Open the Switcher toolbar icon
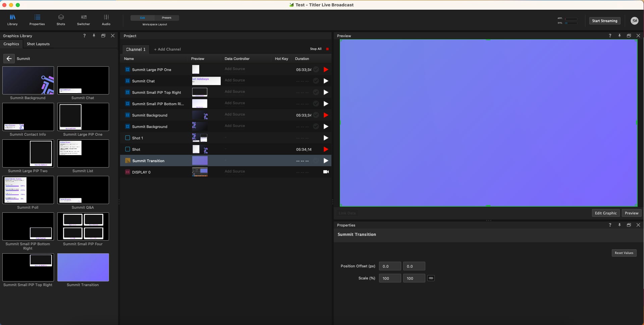Screen dimensions: 644x325 [x=84, y=20]
